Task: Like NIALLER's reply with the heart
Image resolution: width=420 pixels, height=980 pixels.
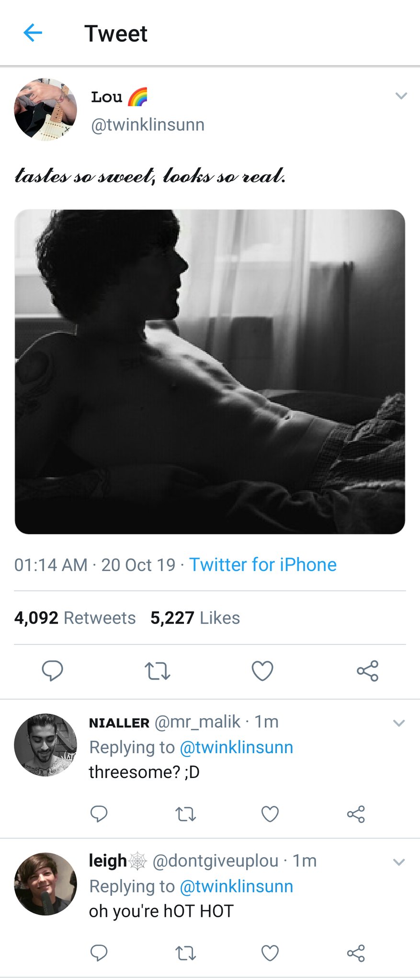Action: [x=270, y=814]
